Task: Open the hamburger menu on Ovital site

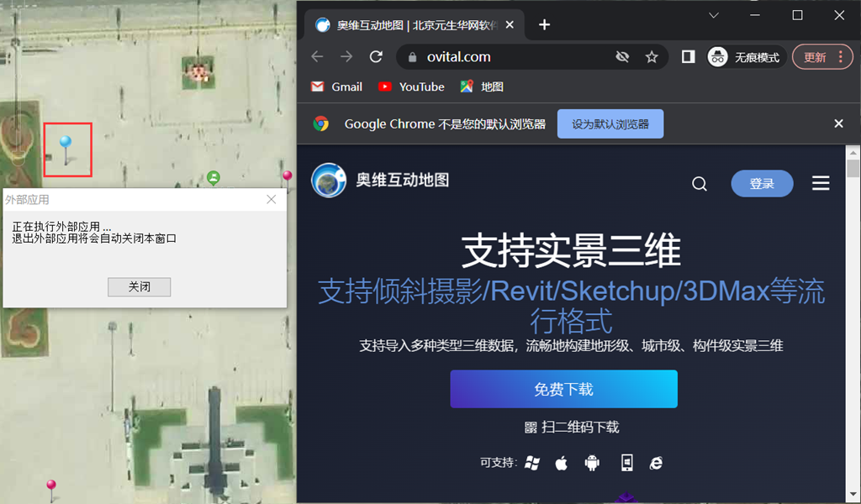Action: [x=821, y=184]
